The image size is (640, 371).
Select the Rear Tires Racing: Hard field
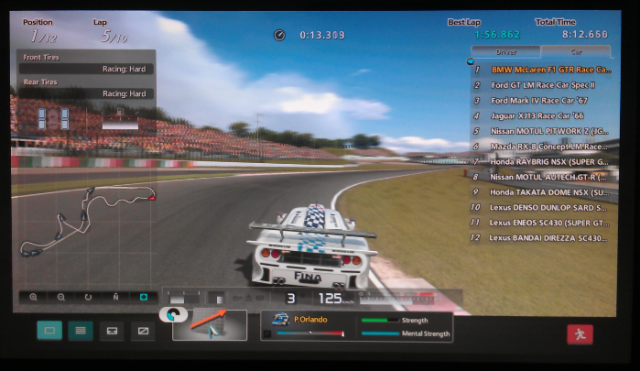tap(87, 93)
